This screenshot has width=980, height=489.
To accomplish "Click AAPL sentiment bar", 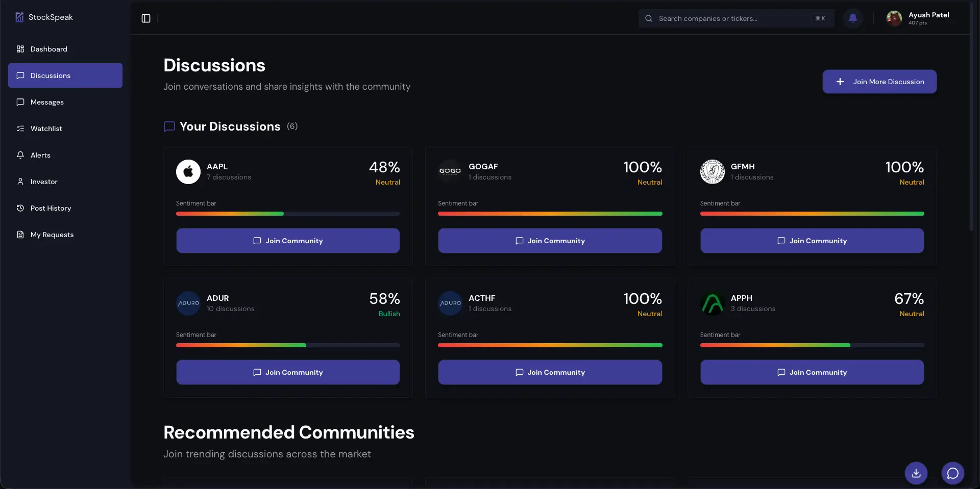I will [288, 214].
